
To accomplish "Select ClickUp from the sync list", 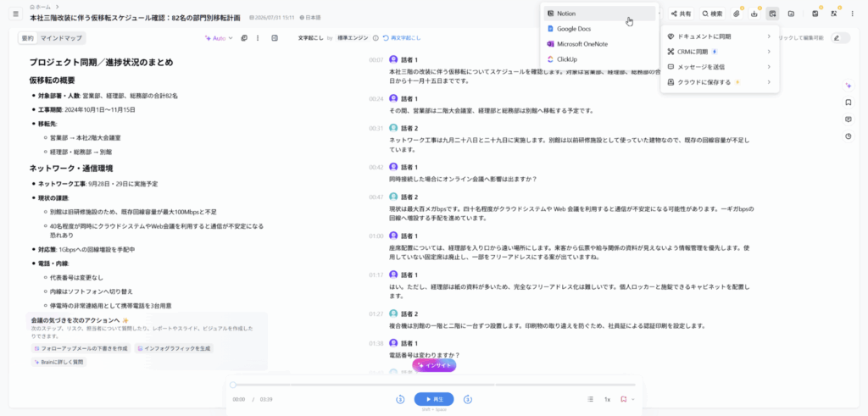I will point(599,59).
